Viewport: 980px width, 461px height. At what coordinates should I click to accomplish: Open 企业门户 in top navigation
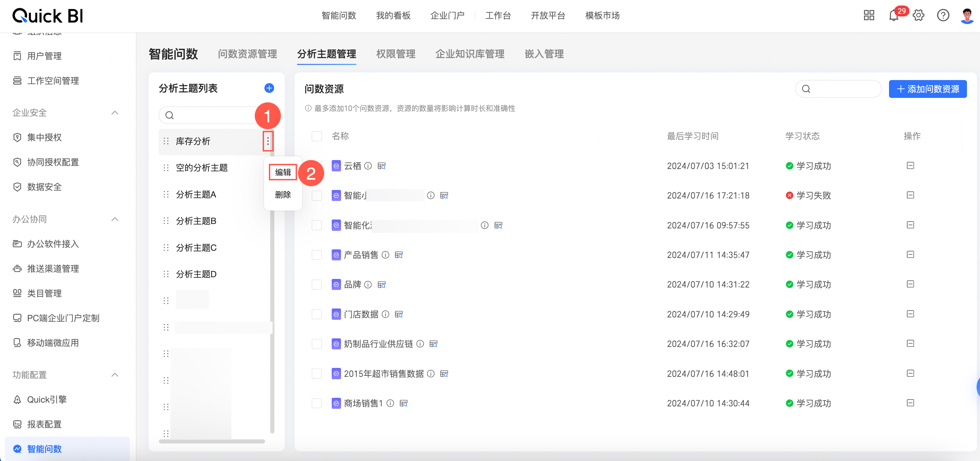(447, 15)
